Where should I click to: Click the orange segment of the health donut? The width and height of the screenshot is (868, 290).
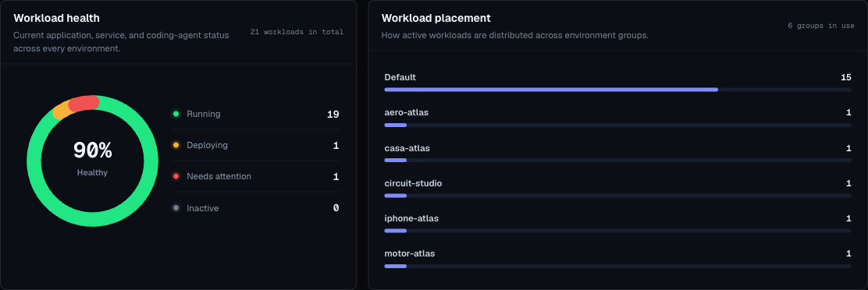point(61,111)
